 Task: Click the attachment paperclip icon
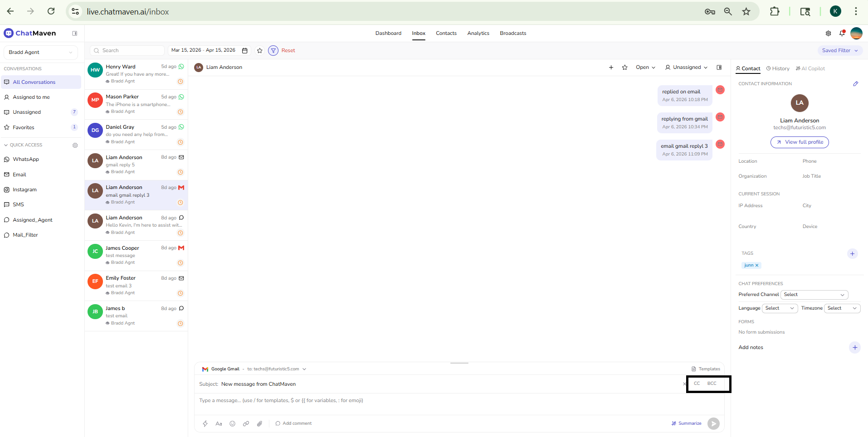(x=259, y=423)
